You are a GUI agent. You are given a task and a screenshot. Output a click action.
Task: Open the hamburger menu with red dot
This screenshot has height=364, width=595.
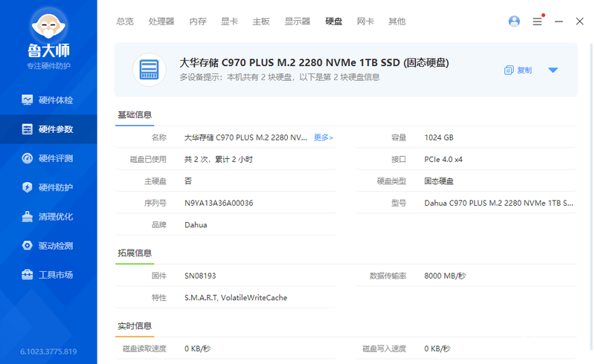[x=538, y=21]
